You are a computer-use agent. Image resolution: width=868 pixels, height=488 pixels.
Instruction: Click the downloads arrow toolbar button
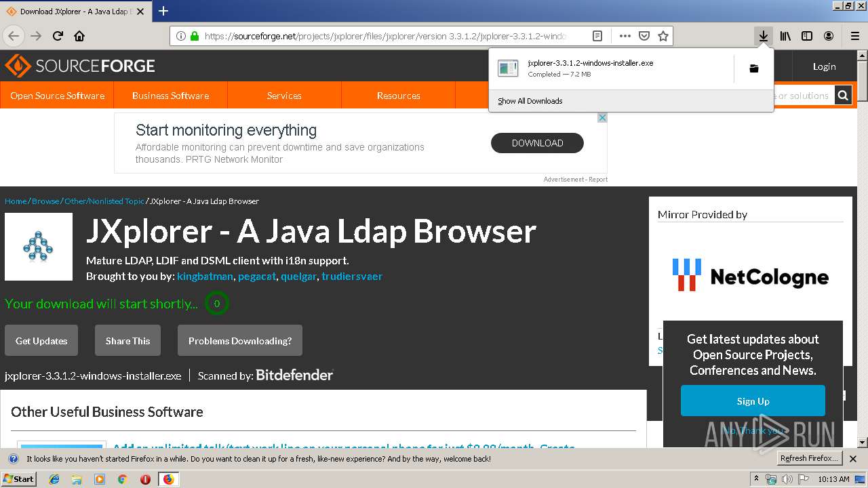763,36
